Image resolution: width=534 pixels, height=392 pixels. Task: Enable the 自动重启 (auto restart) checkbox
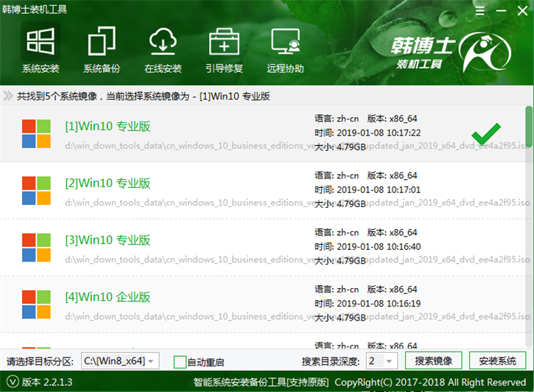pos(180,361)
